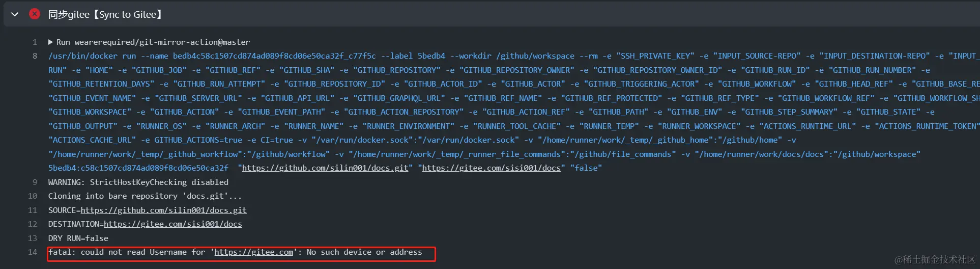
Task: Select log line number 9
Action: 35,182
